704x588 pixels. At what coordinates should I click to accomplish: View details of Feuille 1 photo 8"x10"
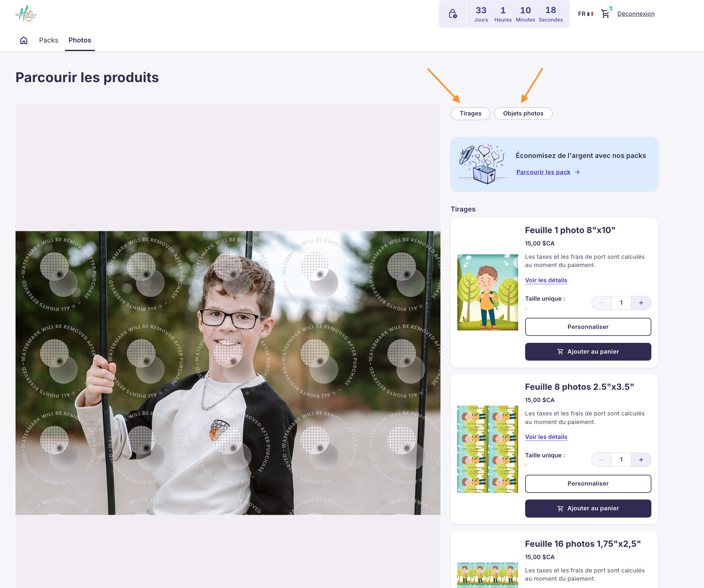[x=546, y=280]
